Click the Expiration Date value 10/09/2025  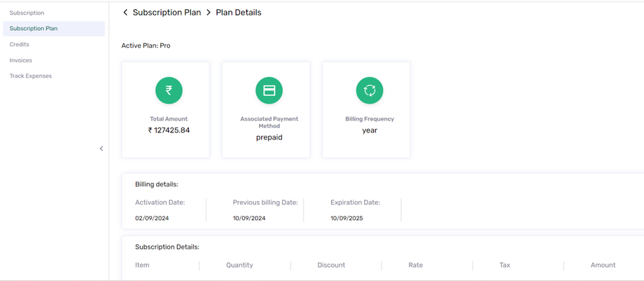click(x=347, y=218)
